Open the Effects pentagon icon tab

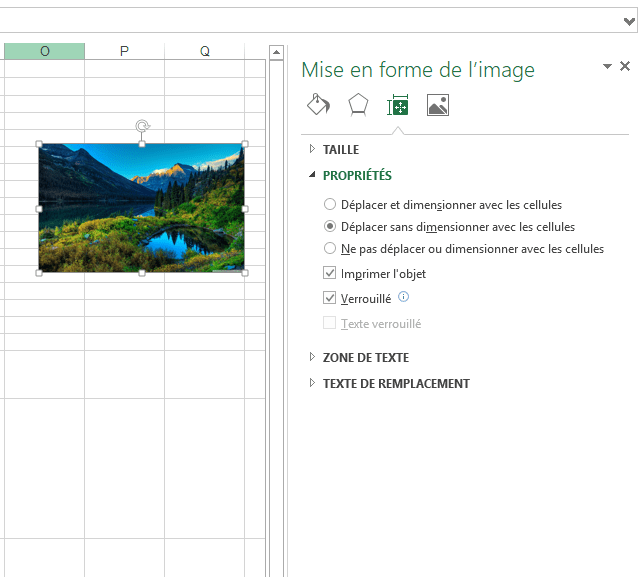[x=357, y=105]
